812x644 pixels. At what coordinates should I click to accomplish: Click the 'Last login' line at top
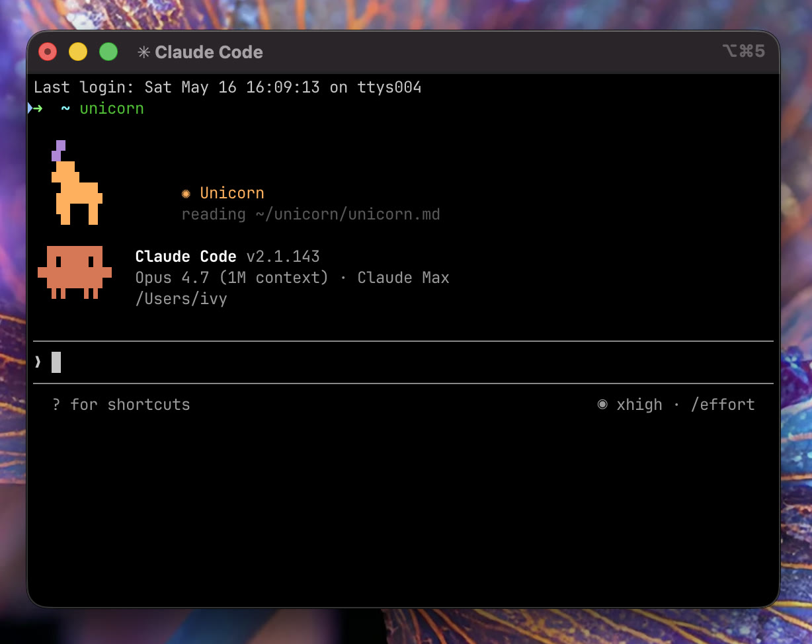[227, 87]
